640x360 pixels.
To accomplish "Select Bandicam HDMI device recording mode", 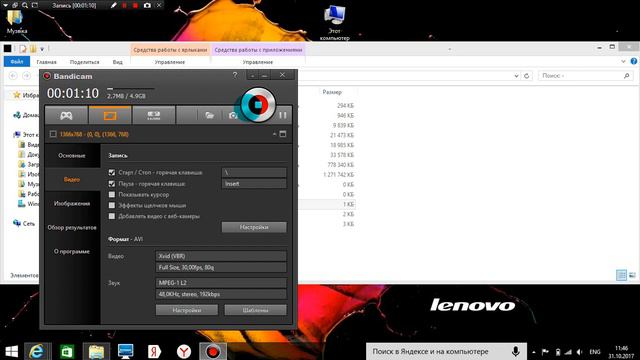I will click(x=153, y=115).
